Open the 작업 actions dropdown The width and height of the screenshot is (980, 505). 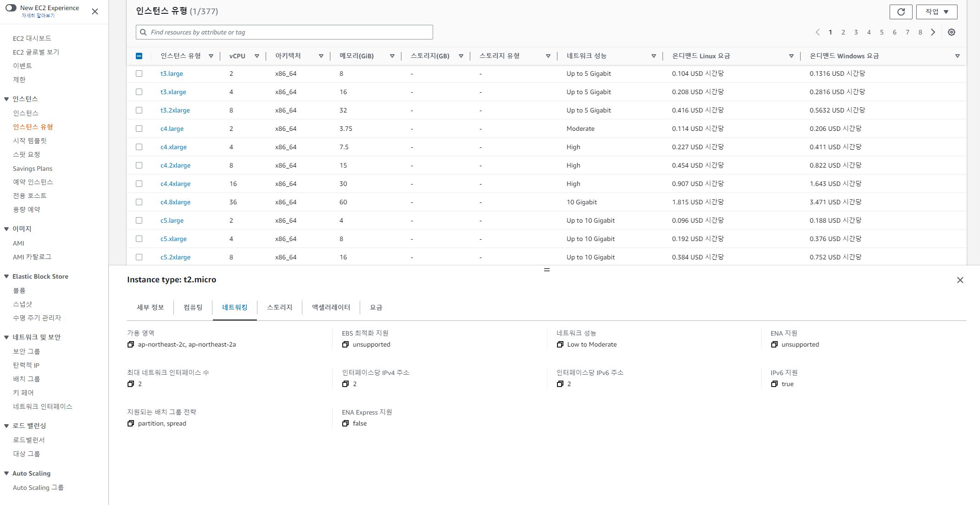tap(936, 12)
